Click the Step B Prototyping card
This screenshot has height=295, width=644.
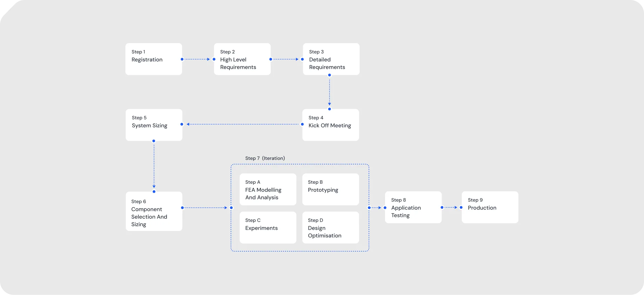click(331, 189)
